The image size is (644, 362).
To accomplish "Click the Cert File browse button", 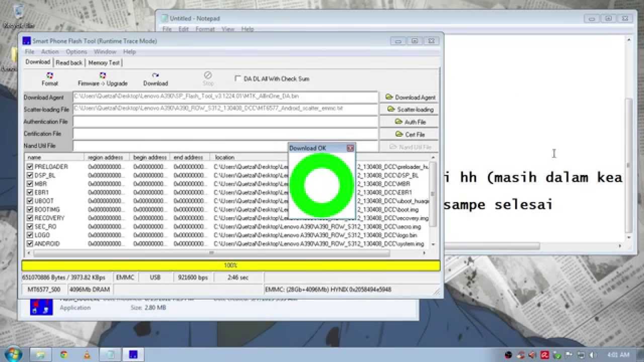I will tap(410, 134).
